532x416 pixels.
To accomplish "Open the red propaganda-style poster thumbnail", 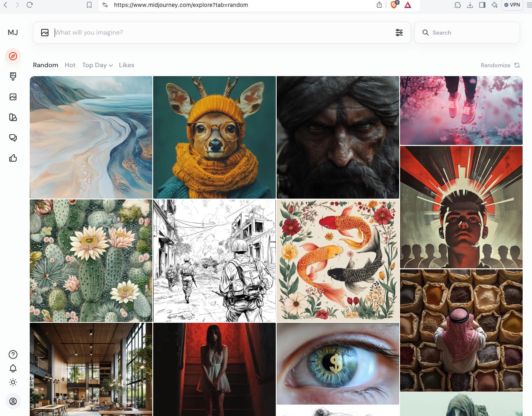I will tap(461, 207).
